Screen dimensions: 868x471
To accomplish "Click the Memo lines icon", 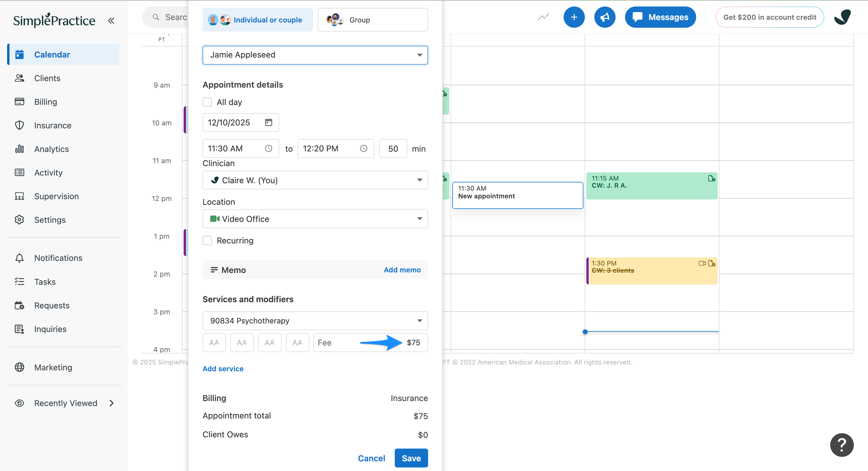I will [214, 270].
